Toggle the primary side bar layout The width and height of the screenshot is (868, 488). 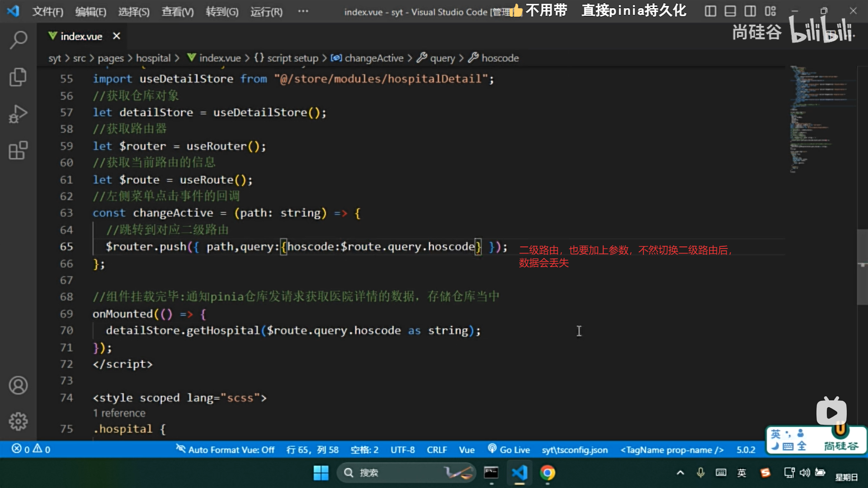[710, 11]
